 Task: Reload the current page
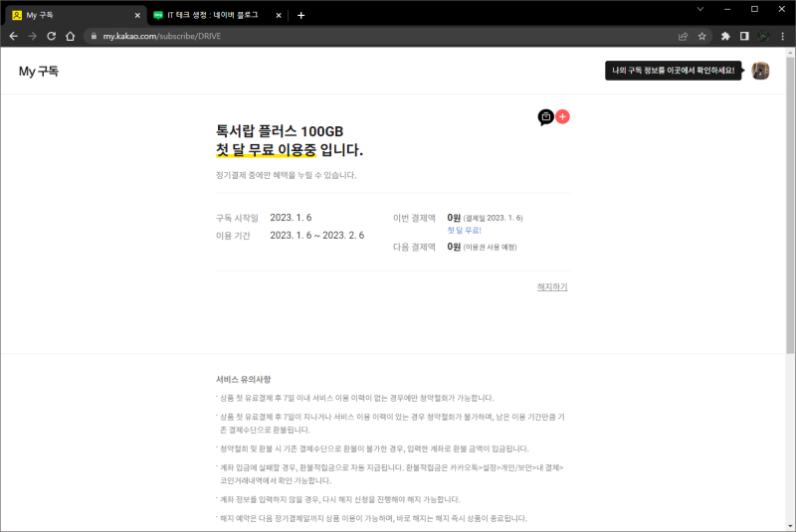[x=52, y=36]
